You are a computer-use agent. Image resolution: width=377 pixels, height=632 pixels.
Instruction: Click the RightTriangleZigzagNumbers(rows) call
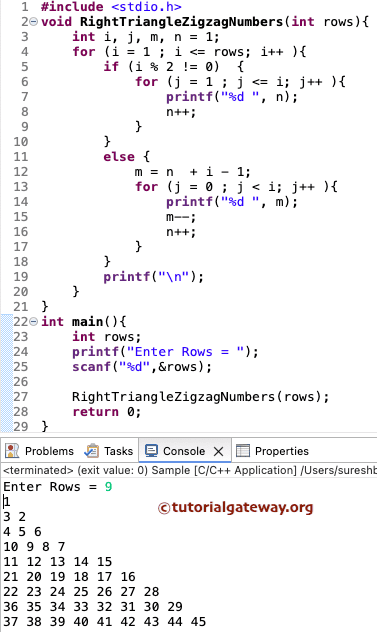(201, 397)
